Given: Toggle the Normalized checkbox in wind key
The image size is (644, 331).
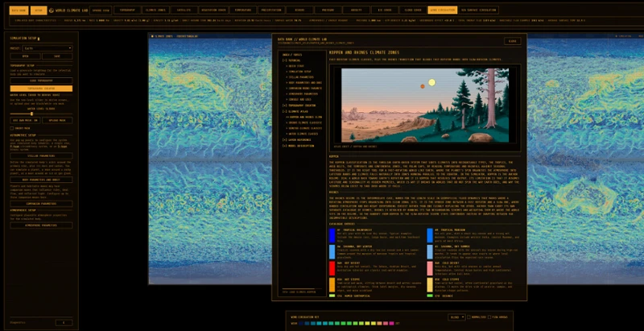Looking at the screenshot, I should (469, 317).
